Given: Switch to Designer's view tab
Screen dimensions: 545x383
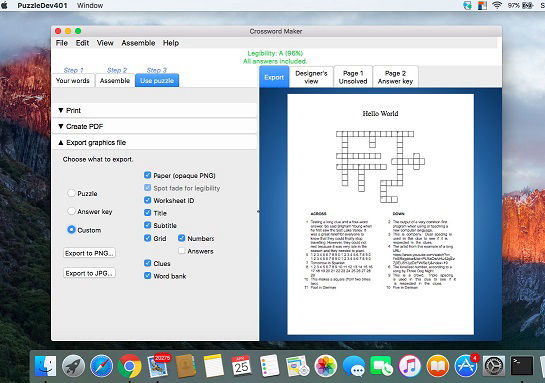Looking at the screenshot, I should tap(311, 77).
